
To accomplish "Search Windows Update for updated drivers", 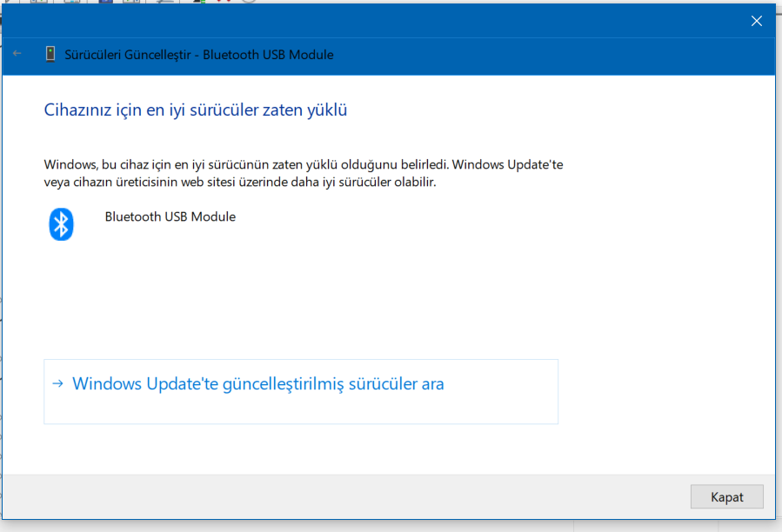I will pyautogui.click(x=301, y=391).
